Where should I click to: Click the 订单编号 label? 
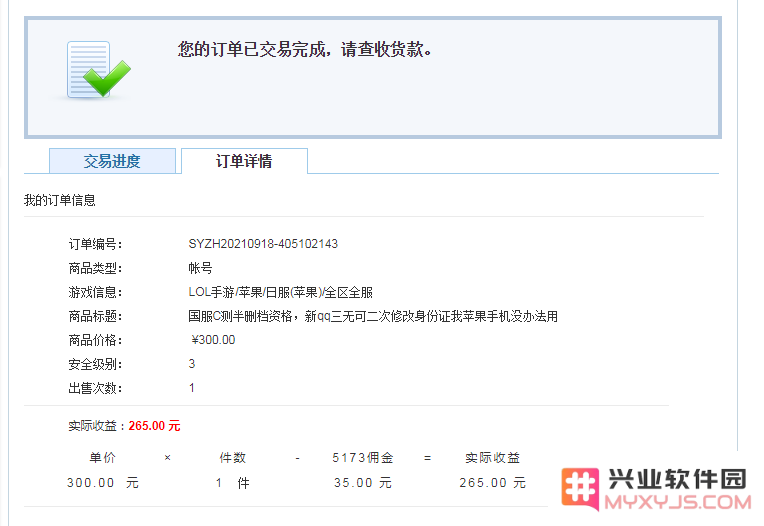[x=96, y=244]
